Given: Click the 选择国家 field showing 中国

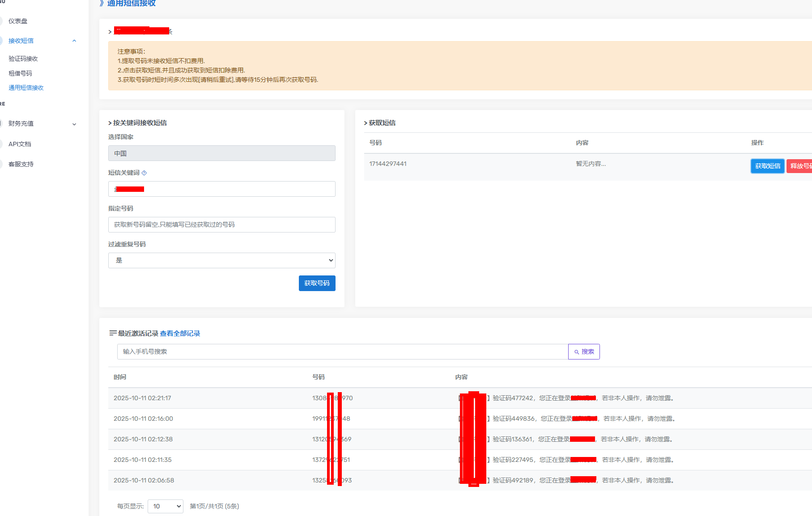Looking at the screenshot, I should 221,153.
